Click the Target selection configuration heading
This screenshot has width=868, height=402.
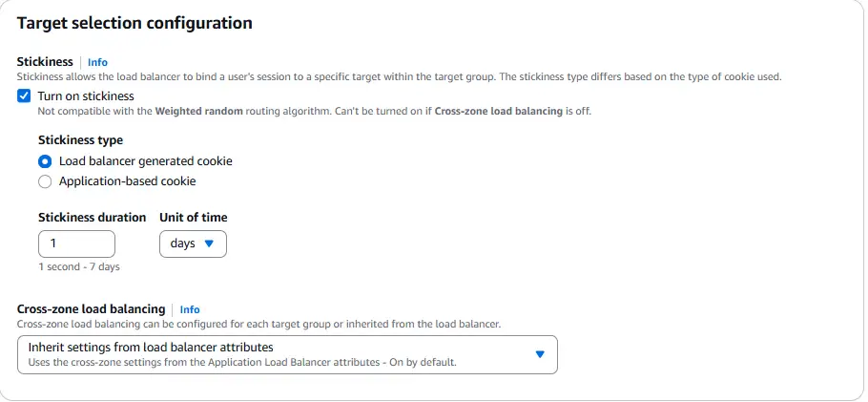pos(134,23)
